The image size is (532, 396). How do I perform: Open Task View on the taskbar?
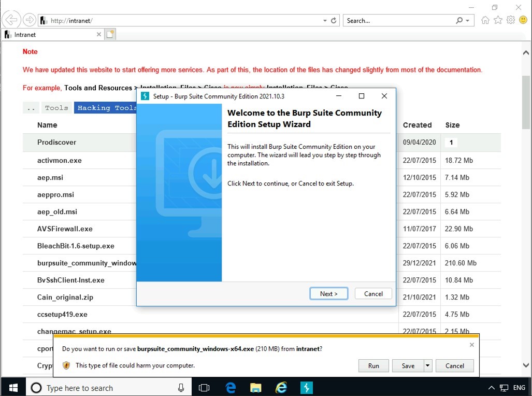pyautogui.click(x=204, y=387)
